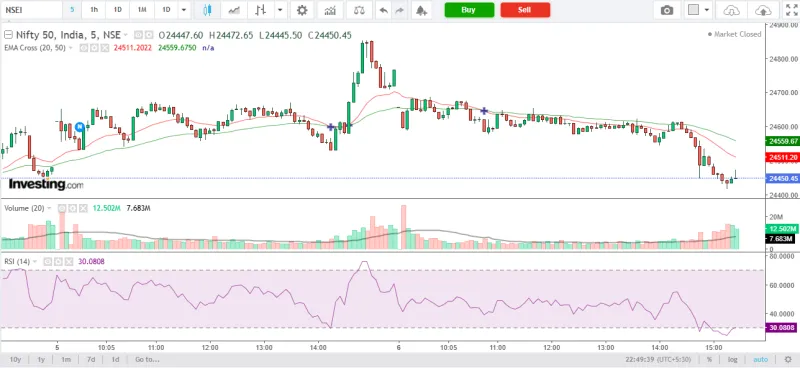800x368 pixels.
Task: Remove the EMA Cross indicator
Action: pos(105,48)
